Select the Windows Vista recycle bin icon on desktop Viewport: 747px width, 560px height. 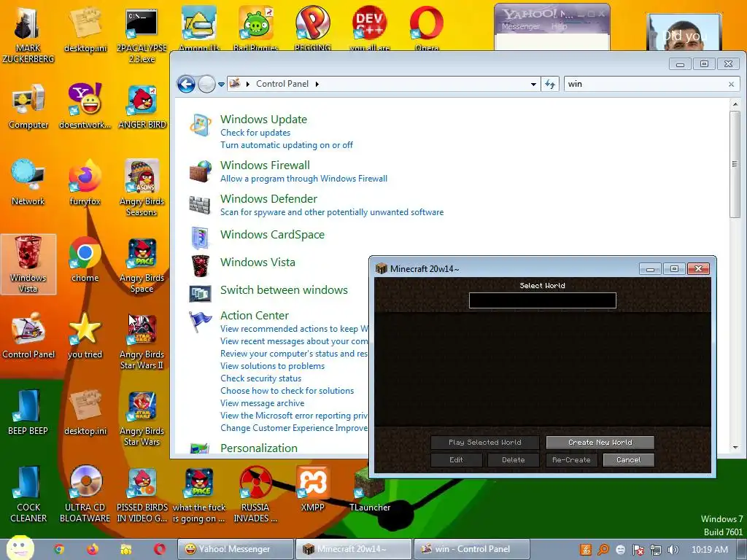pos(28,264)
